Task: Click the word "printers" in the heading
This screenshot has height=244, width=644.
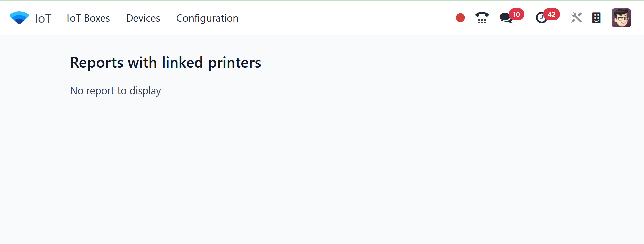Action: click(234, 63)
